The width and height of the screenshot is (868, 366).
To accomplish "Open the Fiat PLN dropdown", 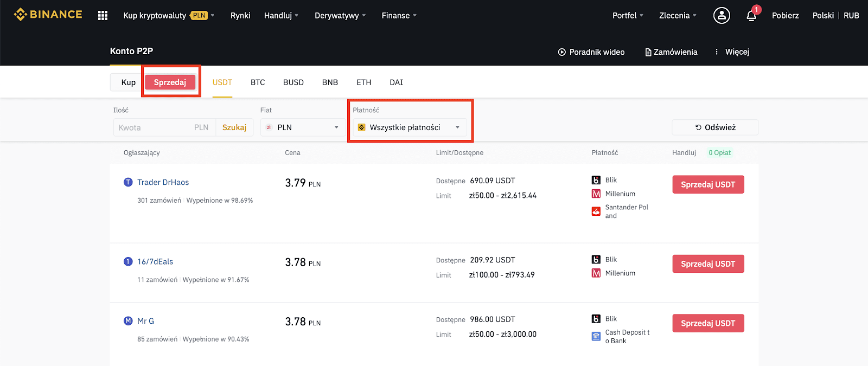I will pos(302,127).
